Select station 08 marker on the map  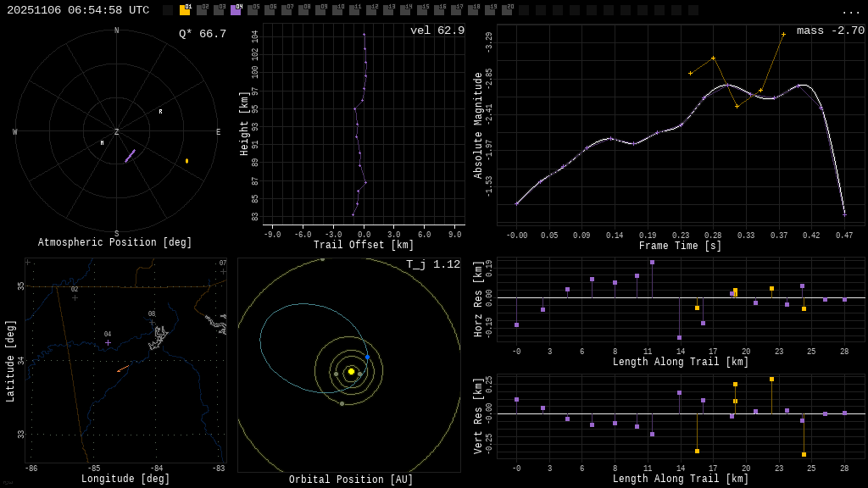[152, 322]
